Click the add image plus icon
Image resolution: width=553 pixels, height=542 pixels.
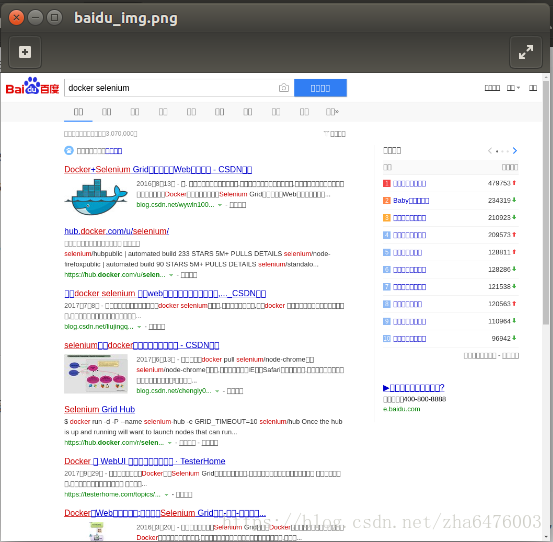tap(25, 52)
